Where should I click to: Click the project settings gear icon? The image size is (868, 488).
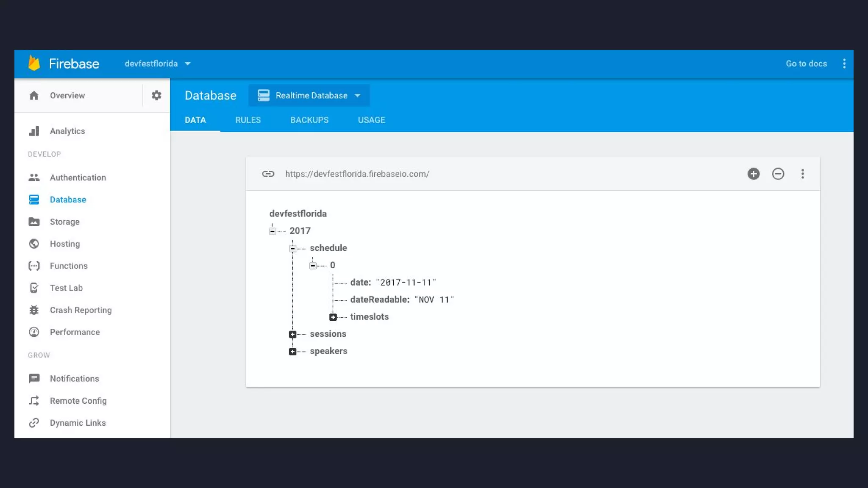(156, 95)
